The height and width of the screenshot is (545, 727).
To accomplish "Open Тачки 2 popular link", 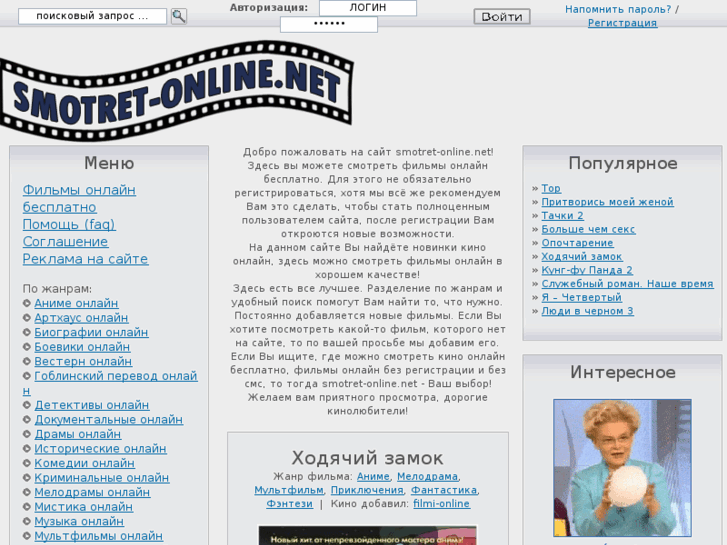I will coord(562,216).
